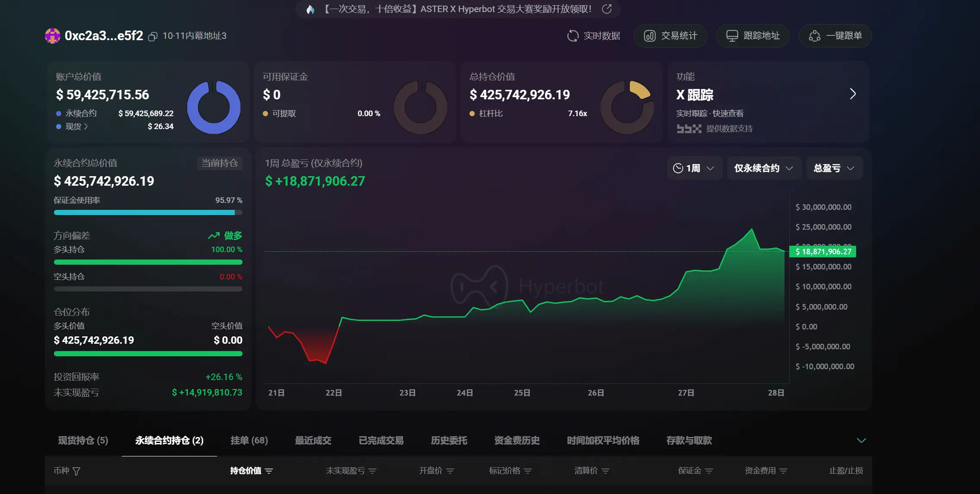The image size is (980, 494).
Task: Click the copy address icon
Action: [x=152, y=37]
